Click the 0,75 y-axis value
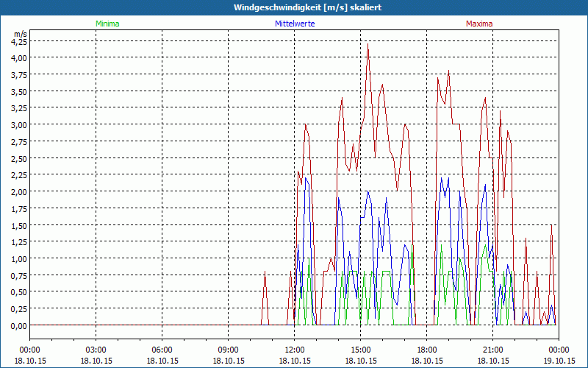 pyautogui.click(x=19, y=275)
